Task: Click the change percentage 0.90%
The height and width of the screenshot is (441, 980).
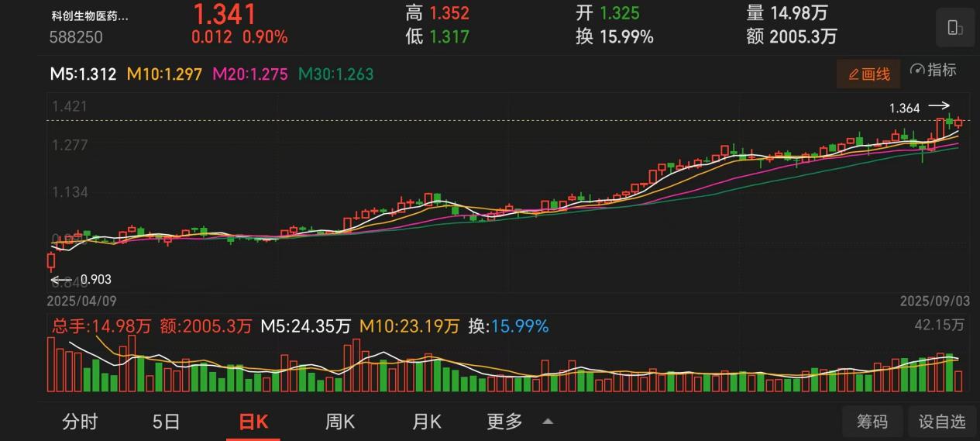Action: click(x=265, y=36)
